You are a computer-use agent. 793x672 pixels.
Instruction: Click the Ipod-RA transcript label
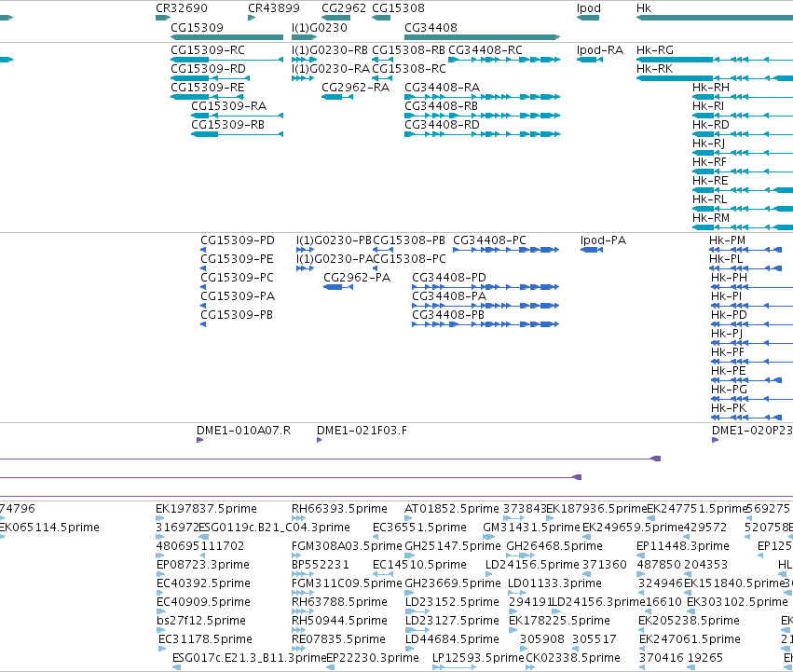click(x=600, y=50)
